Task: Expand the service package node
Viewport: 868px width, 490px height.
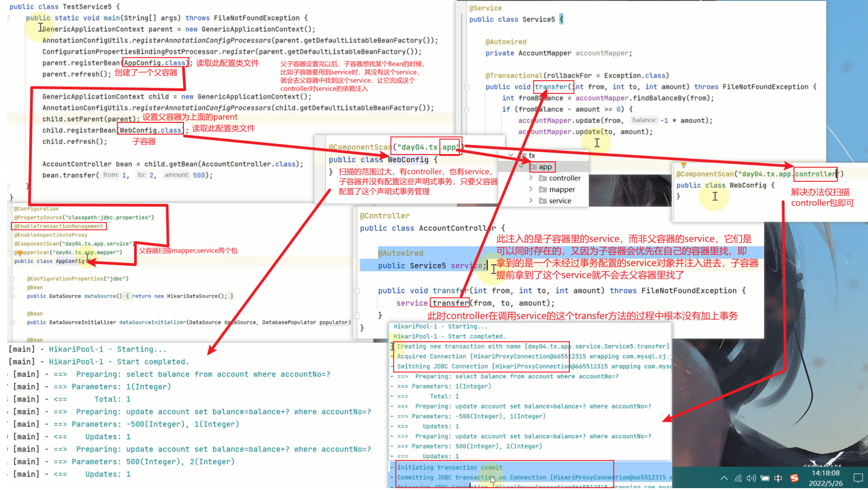Action: point(530,201)
